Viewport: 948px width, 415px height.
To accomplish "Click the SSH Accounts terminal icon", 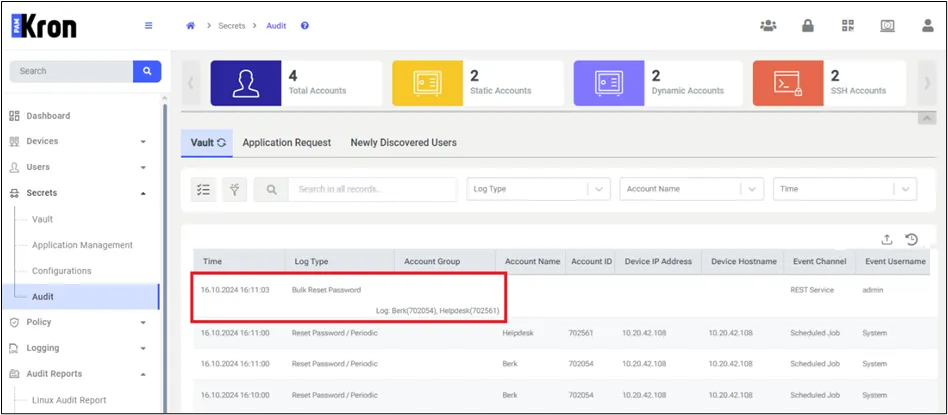I will click(x=788, y=83).
